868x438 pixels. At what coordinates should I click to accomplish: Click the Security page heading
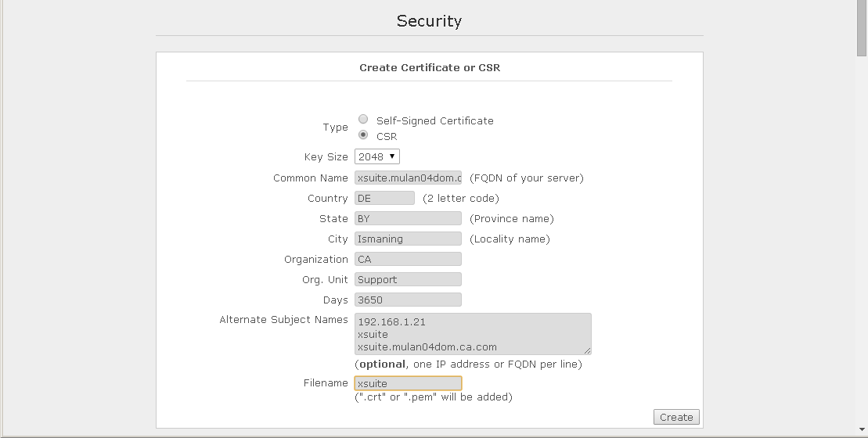[429, 21]
